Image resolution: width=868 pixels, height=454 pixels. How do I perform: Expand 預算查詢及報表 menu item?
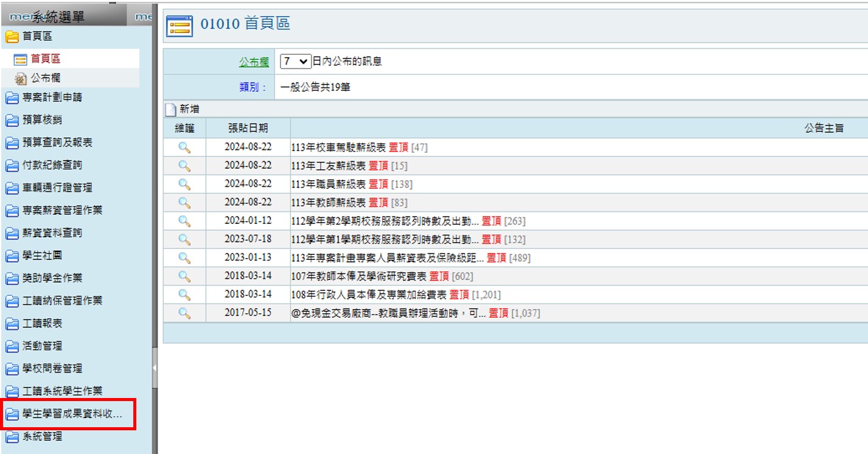tap(57, 142)
